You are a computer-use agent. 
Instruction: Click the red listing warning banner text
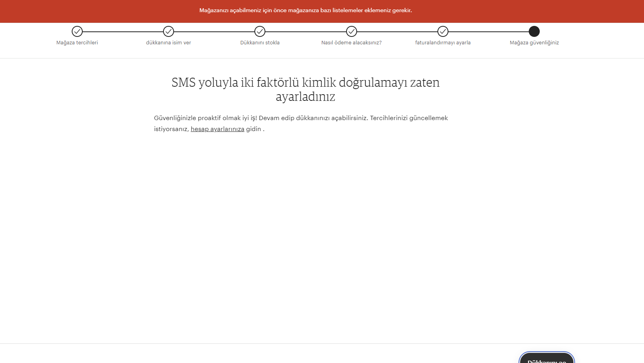click(x=306, y=11)
